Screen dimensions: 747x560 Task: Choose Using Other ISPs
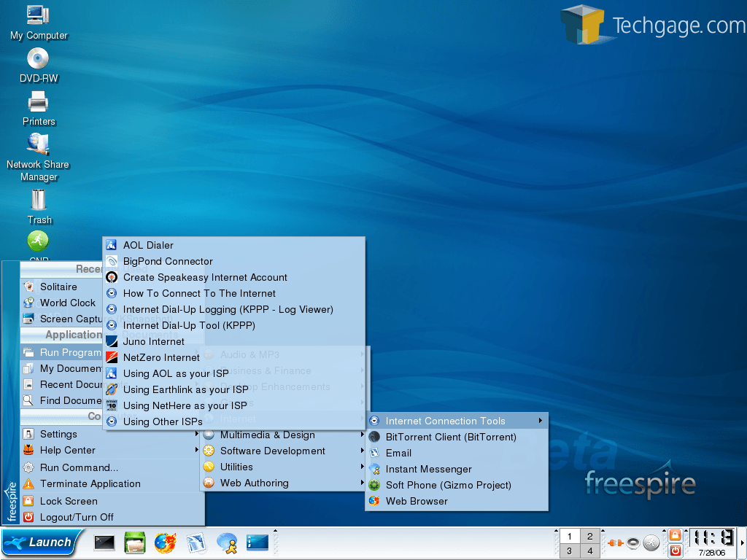point(234,422)
